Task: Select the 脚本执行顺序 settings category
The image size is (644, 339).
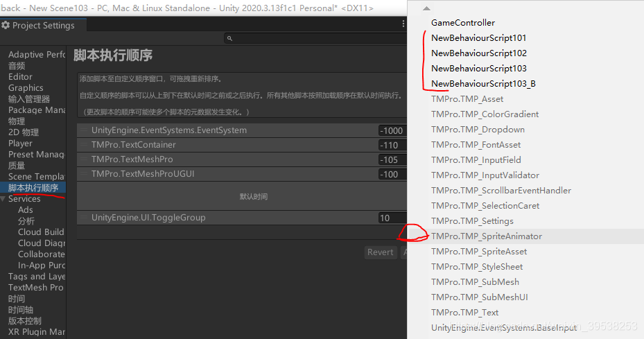Action: [33, 188]
